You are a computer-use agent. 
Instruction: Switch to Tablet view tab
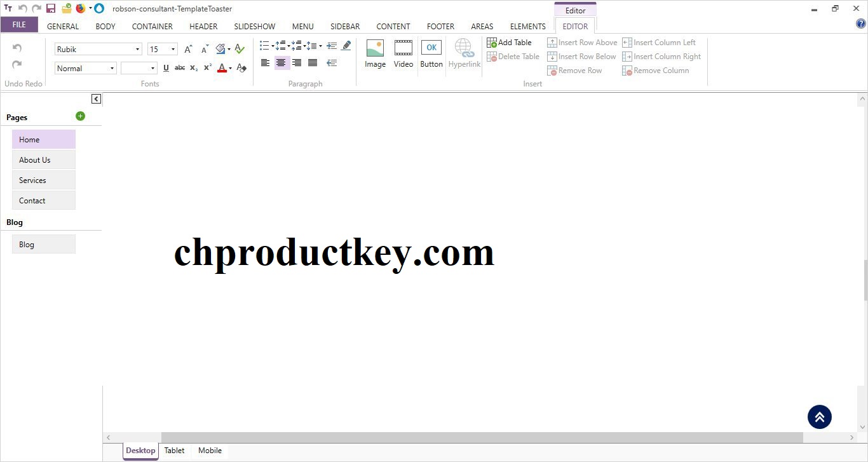click(x=174, y=451)
